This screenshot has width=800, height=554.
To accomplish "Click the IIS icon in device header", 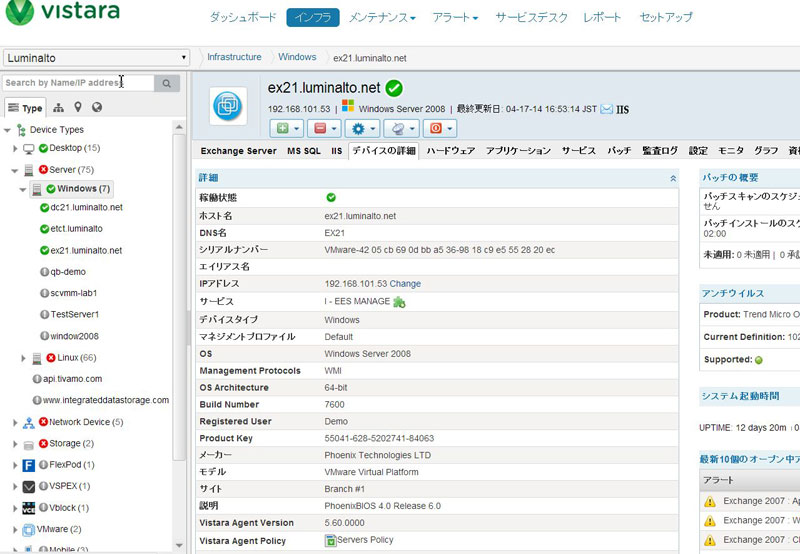I will (622, 110).
